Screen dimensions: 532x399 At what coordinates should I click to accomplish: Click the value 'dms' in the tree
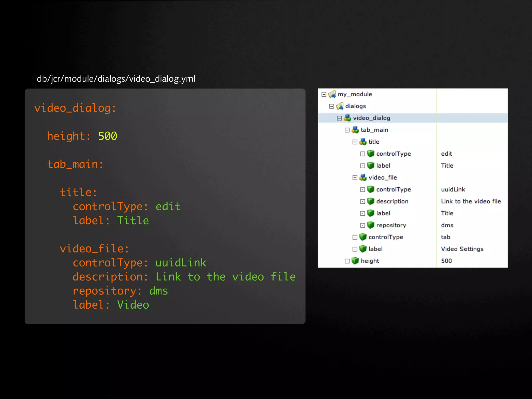[x=447, y=225]
